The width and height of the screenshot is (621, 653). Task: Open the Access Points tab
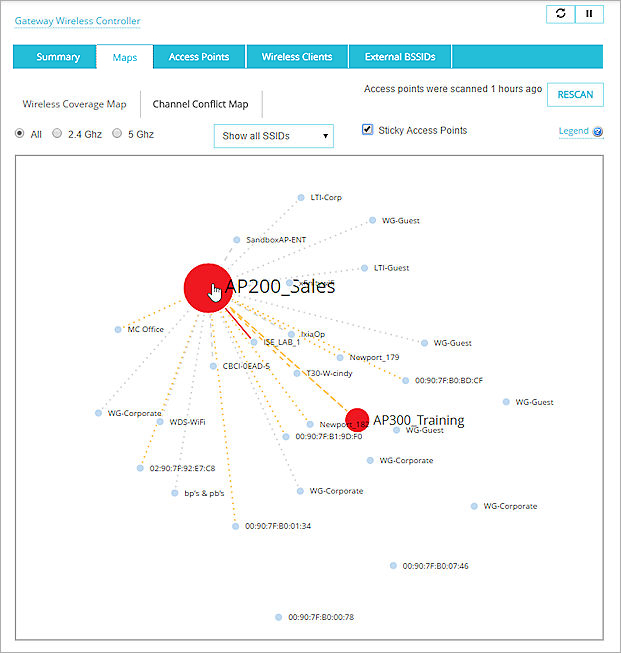(198, 57)
